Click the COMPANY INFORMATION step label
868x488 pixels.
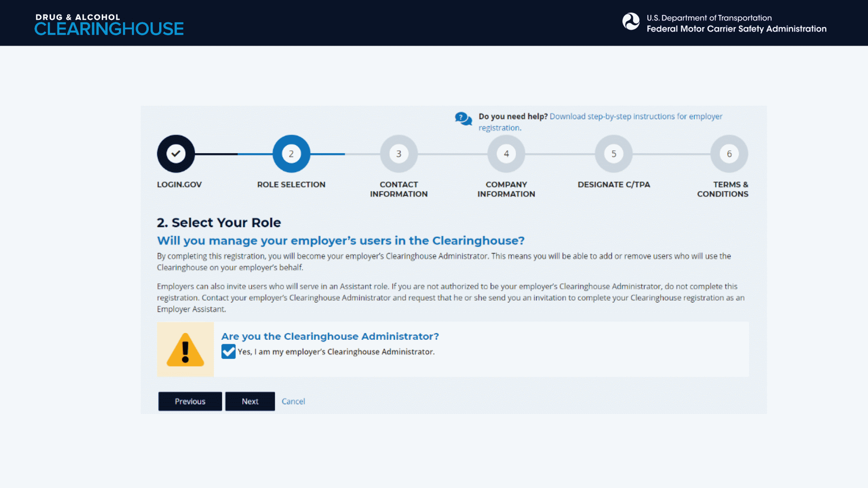pyautogui.click(x=506, y=189)
